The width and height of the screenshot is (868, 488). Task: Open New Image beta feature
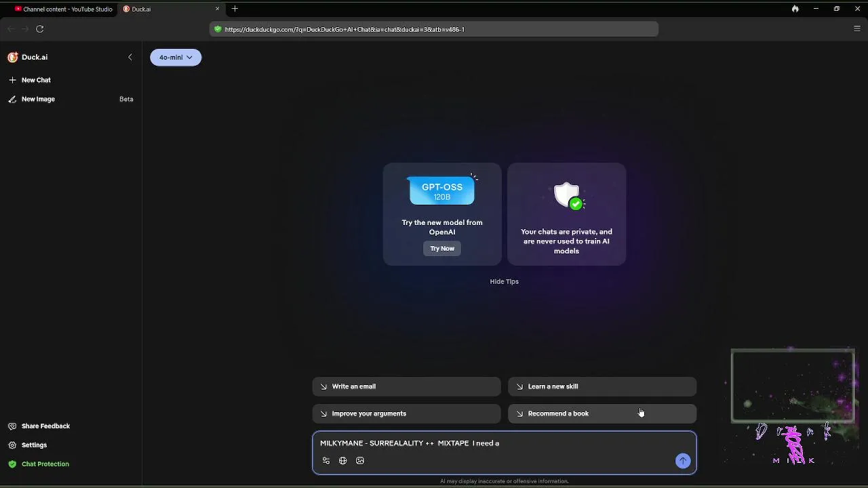[x=38, y=99]
